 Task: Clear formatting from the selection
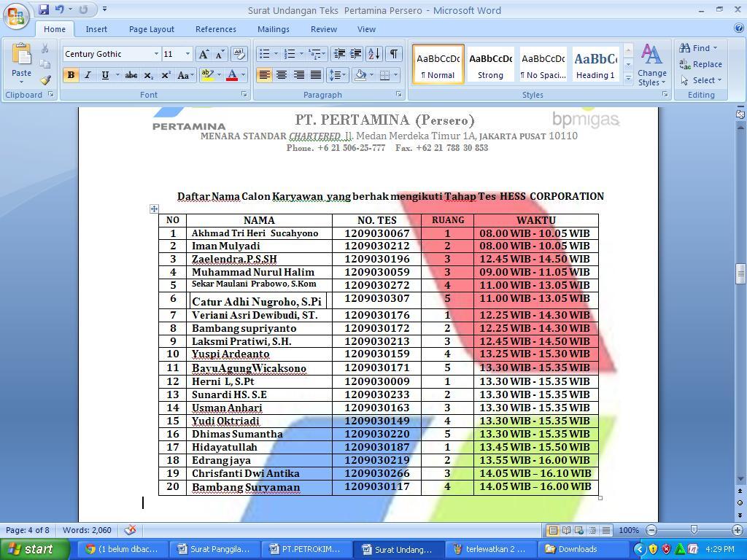239,54
